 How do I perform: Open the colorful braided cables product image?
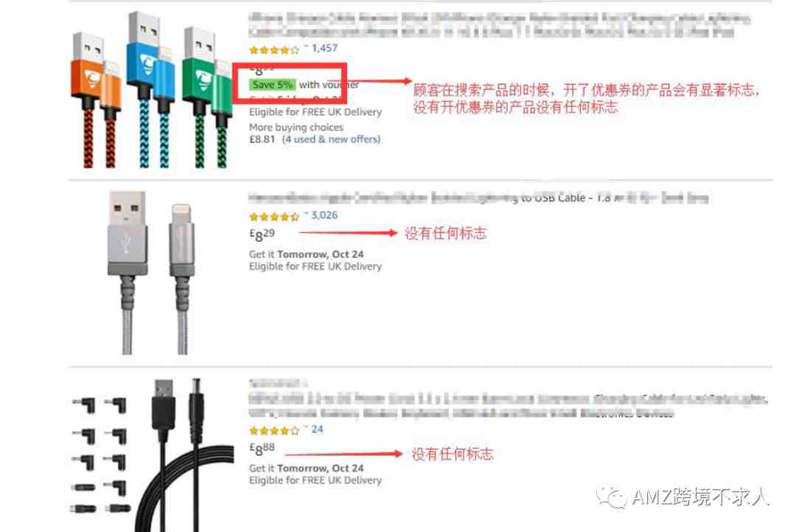pos(153,90)
